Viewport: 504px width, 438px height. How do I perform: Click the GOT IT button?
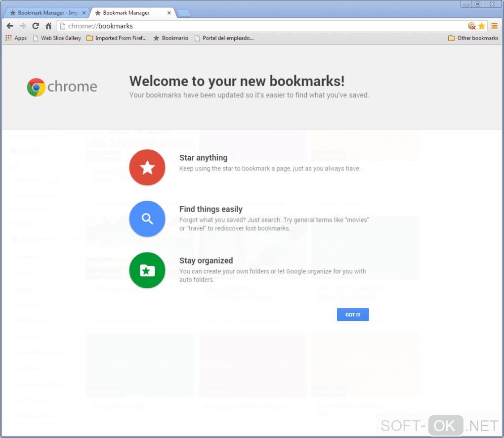click(x=353, y=314)
